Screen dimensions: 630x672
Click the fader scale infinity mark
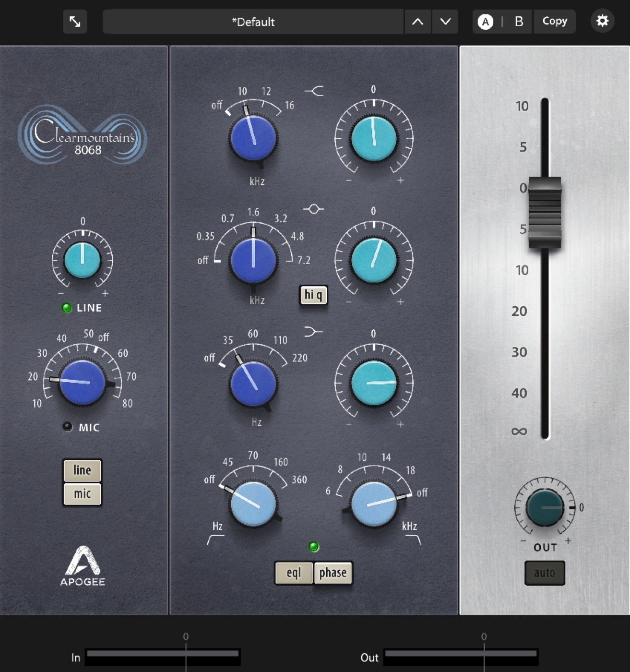click(519, 432)
